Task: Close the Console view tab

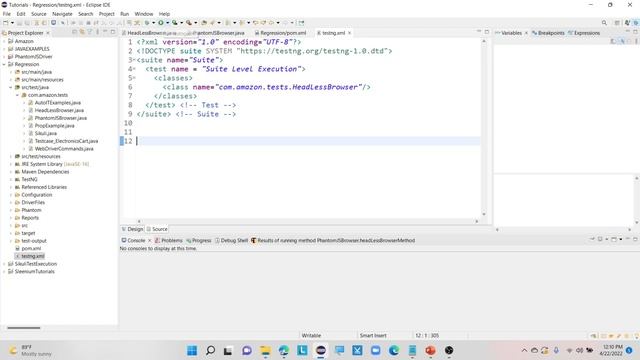Action: point(149,240)
